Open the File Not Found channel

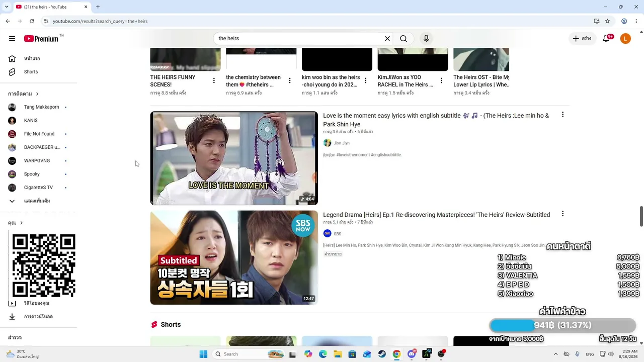click(x=38, y=134)
